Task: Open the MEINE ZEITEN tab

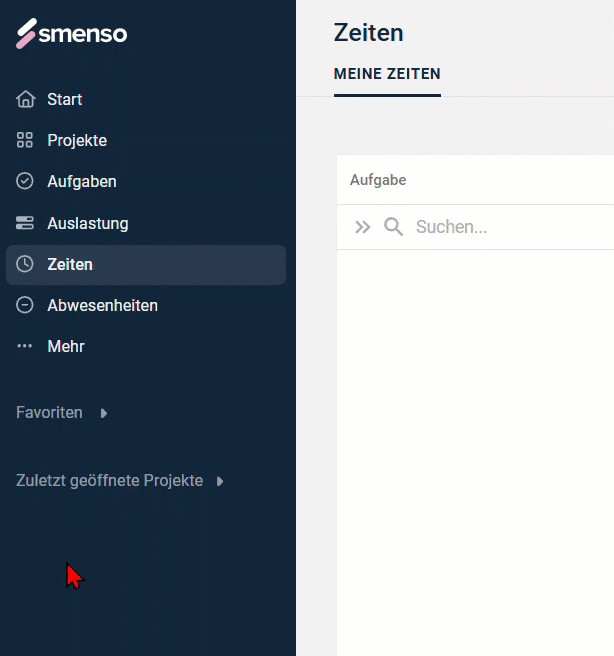Action: tap(387, 74)
